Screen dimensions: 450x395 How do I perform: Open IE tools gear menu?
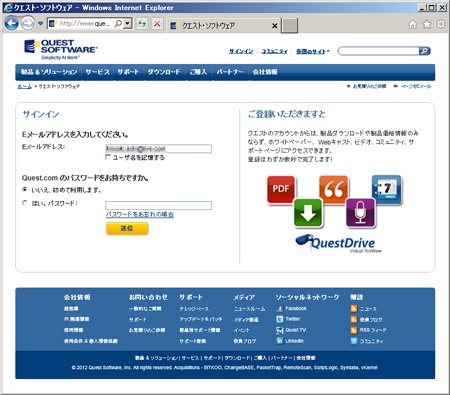(x=441, y=24)
